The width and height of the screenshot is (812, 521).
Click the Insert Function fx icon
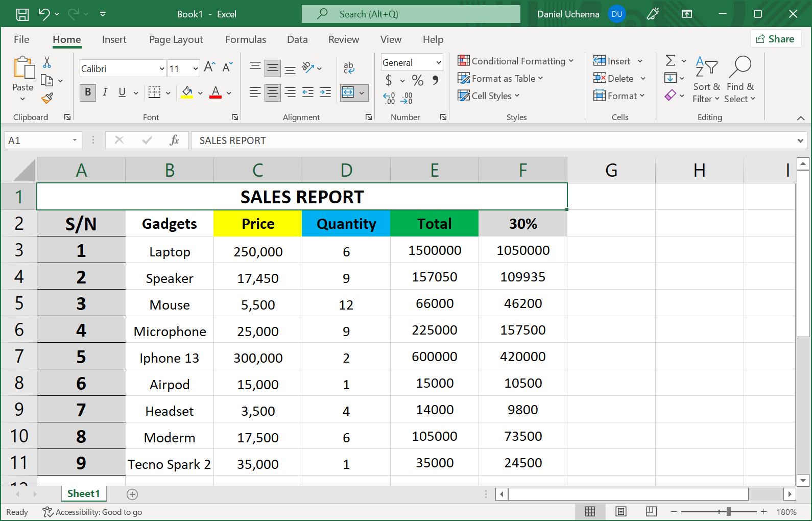point(174,140)
